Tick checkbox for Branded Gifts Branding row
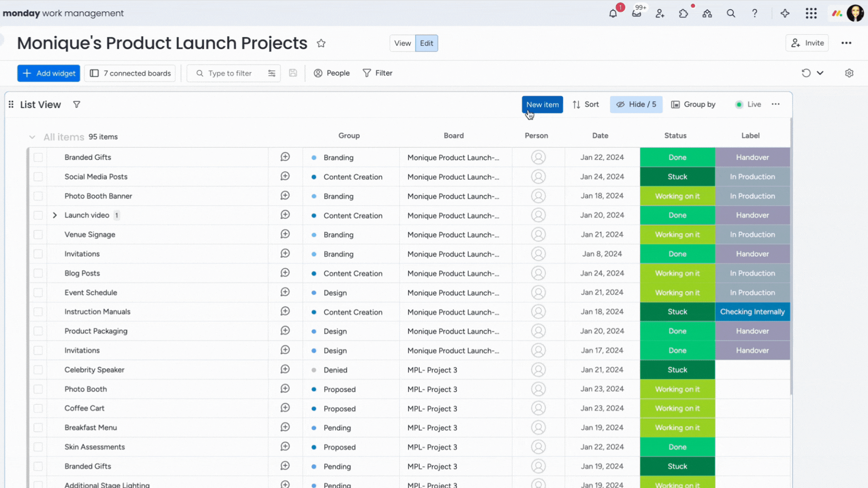 tap(38, 157)
